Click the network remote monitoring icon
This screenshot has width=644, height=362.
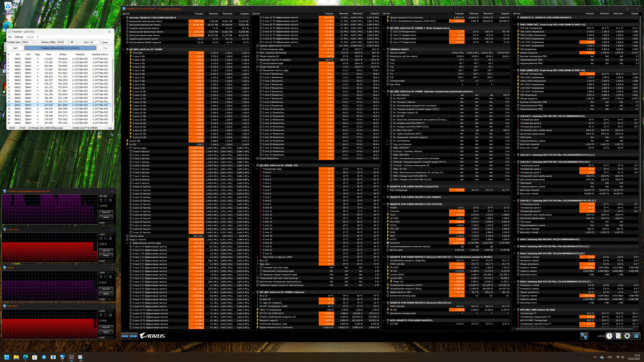coord(584,336)
